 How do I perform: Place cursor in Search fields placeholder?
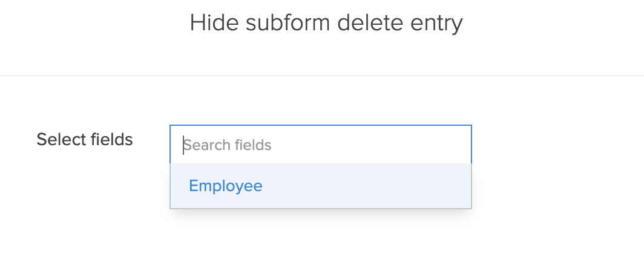tap(228, 145)
